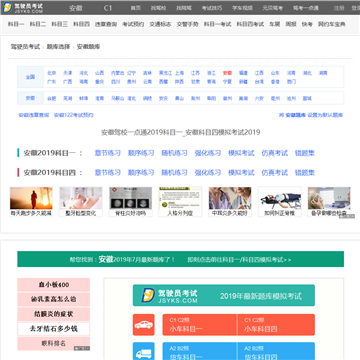The height and width of the screenshot is (360, 360).
Task: Open 科目四 模拟考试
Action: click(x=241, y=173)
